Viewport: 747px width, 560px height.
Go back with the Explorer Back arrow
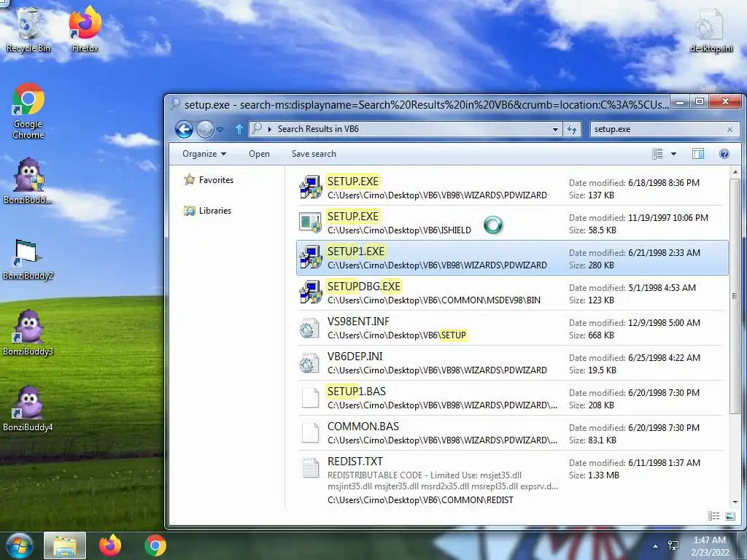tap(184, 129)
